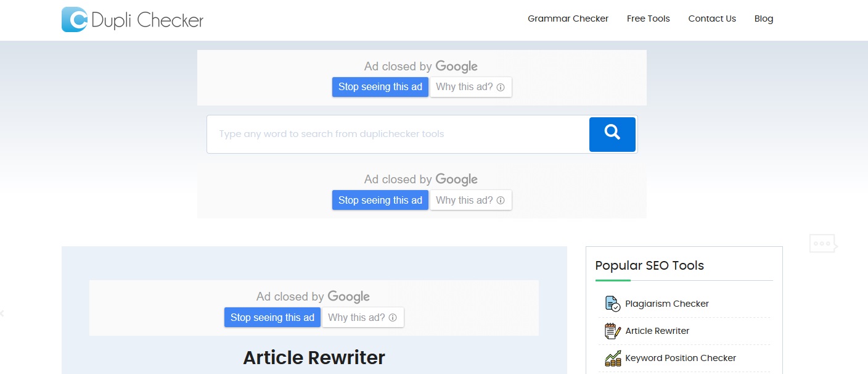This screenshot has width=868, height=374.
Task: Click Stop seeing this ad in top banner
Action: [x=380, y=87]
